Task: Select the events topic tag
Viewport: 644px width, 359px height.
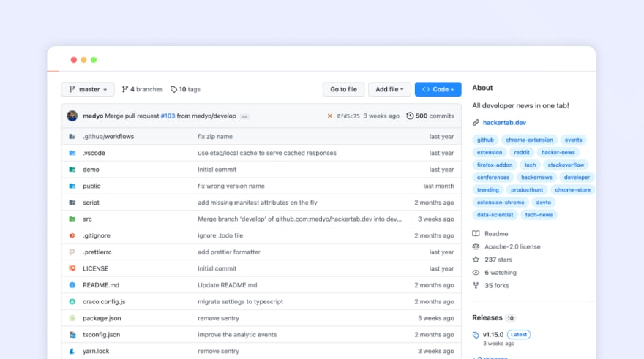Action: click(573, 140)
